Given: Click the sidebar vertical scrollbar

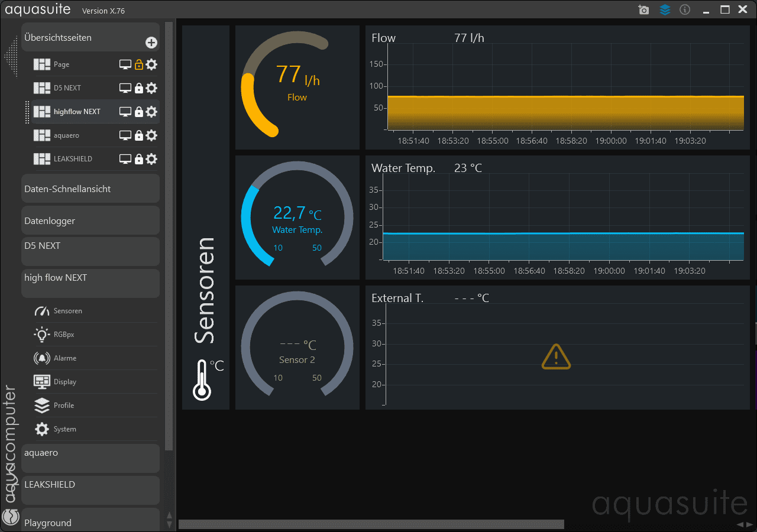Looking at the screenshot, I should [x=169, y=236].
